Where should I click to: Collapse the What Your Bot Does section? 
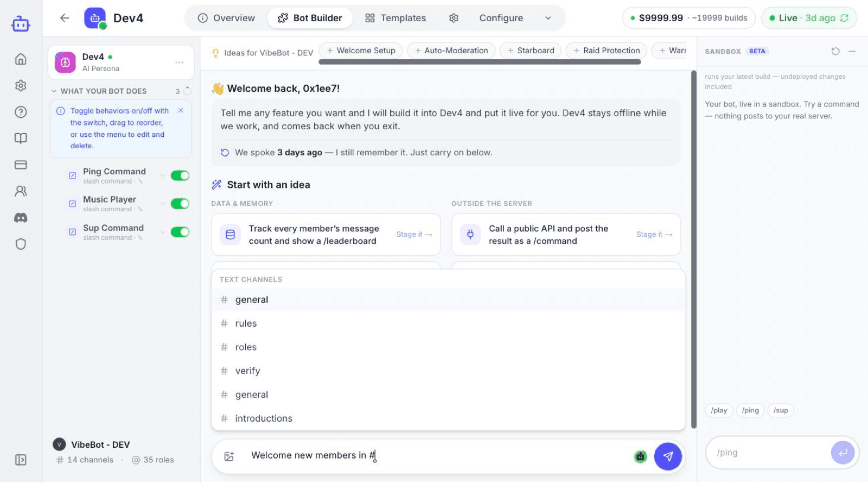(54, 91)
